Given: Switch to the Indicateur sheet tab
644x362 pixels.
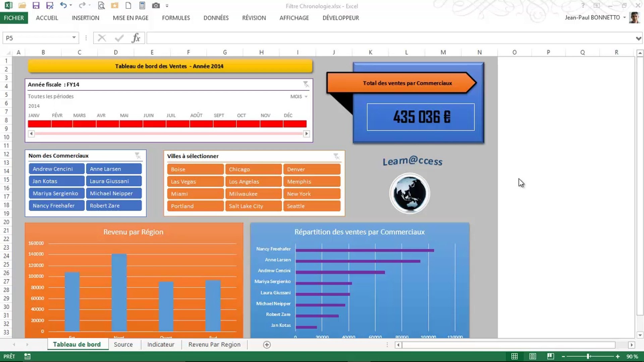Looking at the screenshot, I should (161, 345).
